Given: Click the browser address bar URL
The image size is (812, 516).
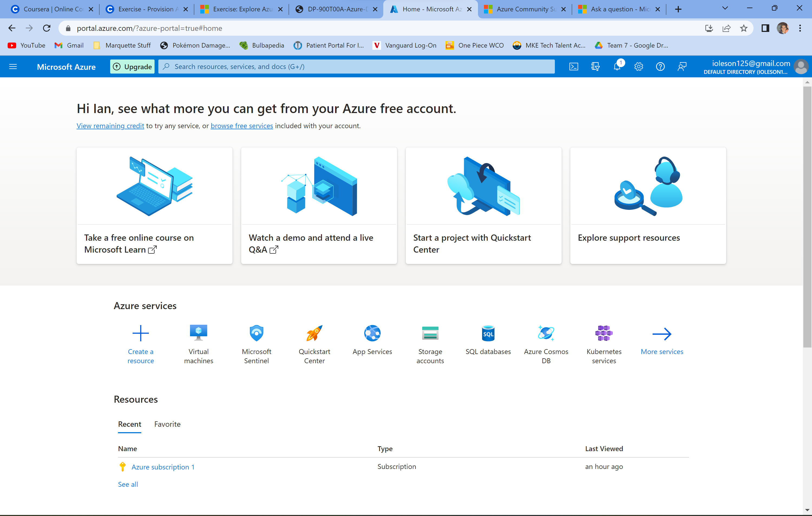Looking at the screenshot, I should click(149, 28).
